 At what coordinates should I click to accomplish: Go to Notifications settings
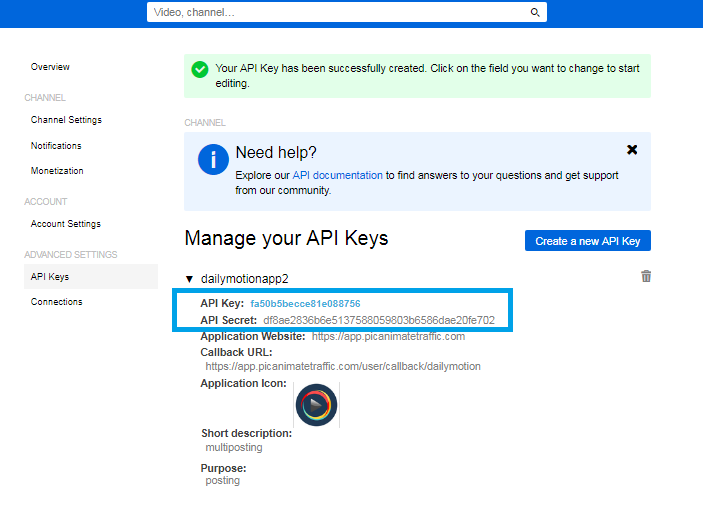(x=56, y=146)
